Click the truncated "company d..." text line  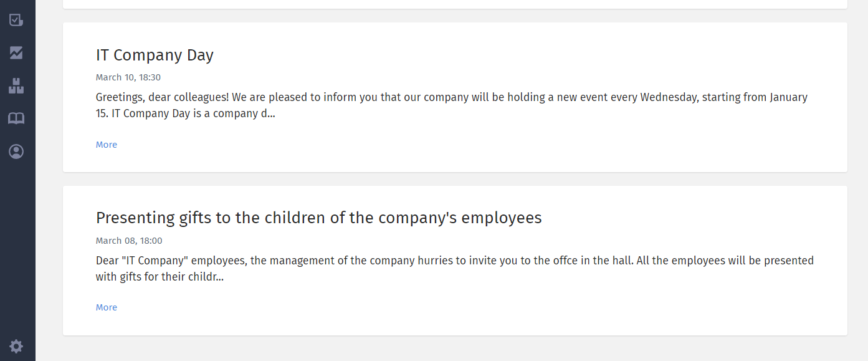point(186,113)
